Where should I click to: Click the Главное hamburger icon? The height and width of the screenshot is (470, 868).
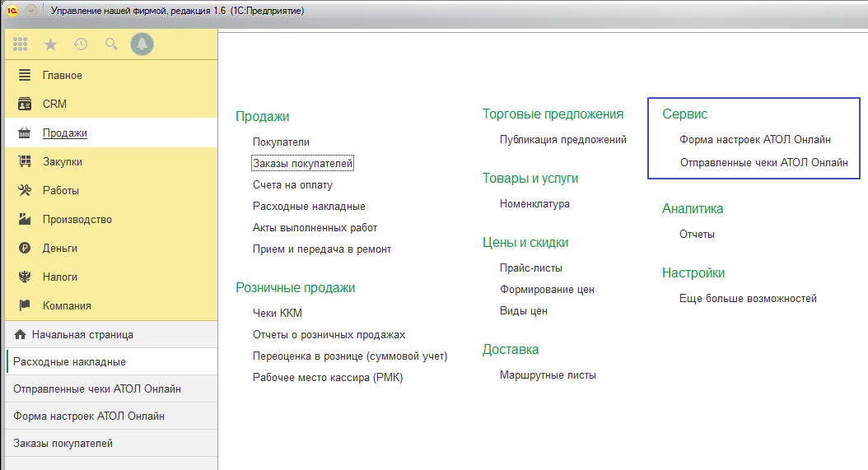click(25, 75)
